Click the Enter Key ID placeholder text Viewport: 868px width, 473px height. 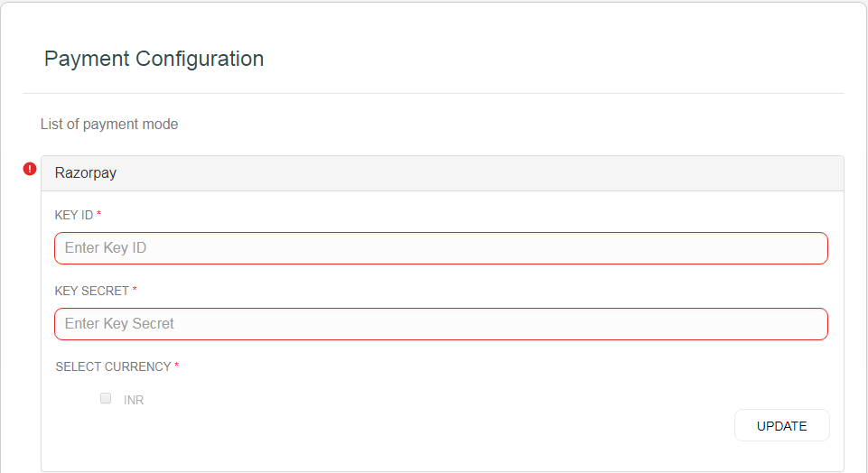coord(106,248)
